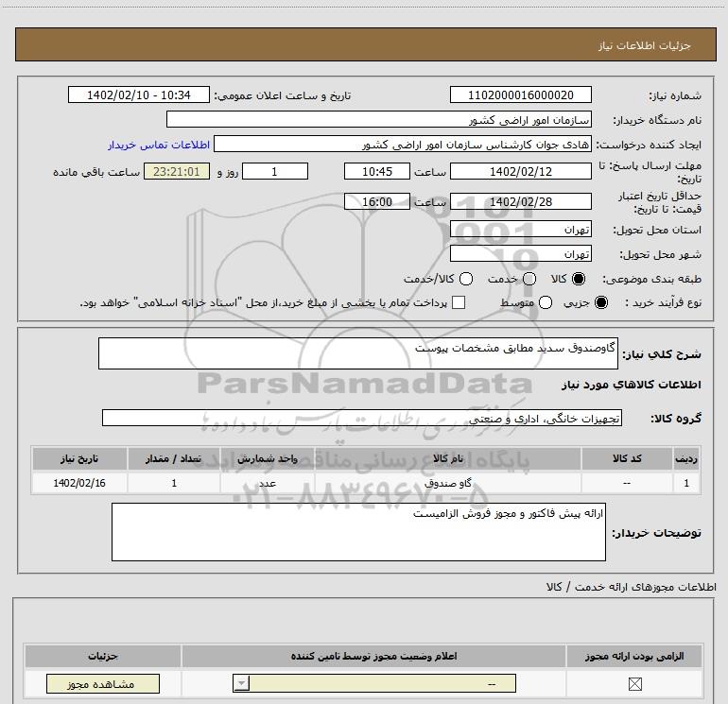Screen dimensions: 728x704
Task: Click price validity date 1402/02/28
Action: coord(520,201)
